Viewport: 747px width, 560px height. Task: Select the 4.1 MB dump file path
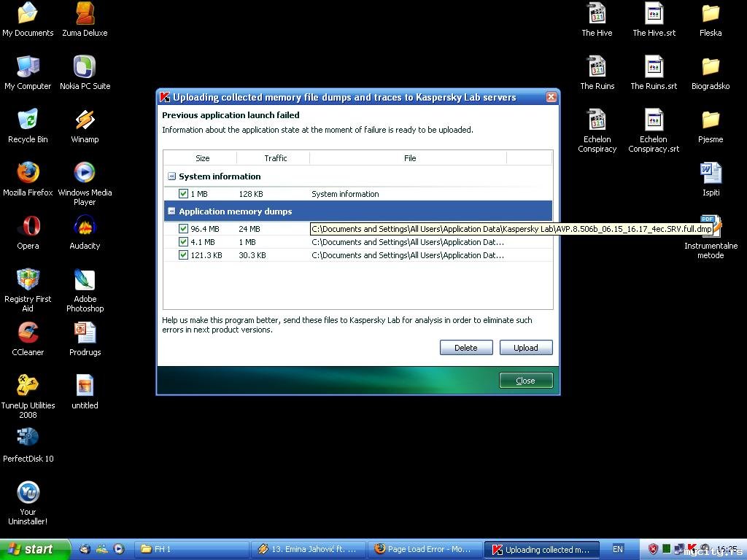click(x=407, y=242)
